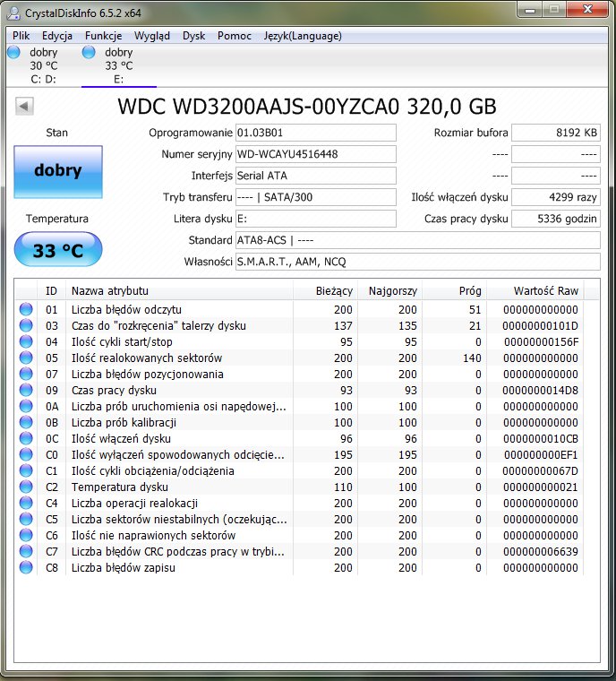Click the Interfejs field Serial ATA
Image resolution: width=616 pixels, height=681 pixels.
tap(315, 176)
